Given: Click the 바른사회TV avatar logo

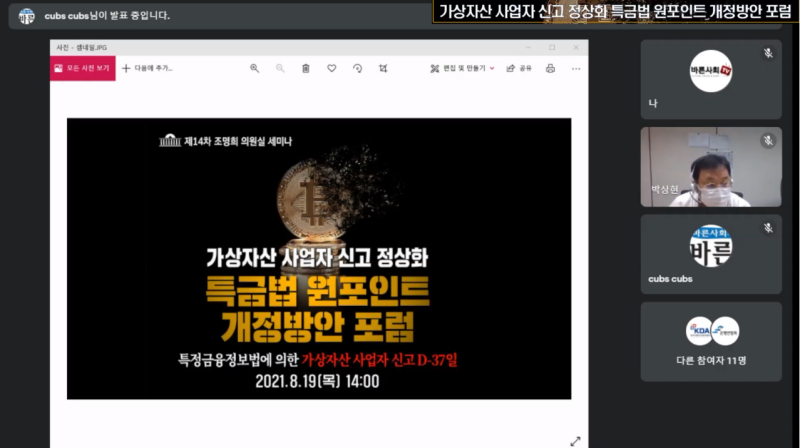Looking at the screenshot, I should [711, 71].
